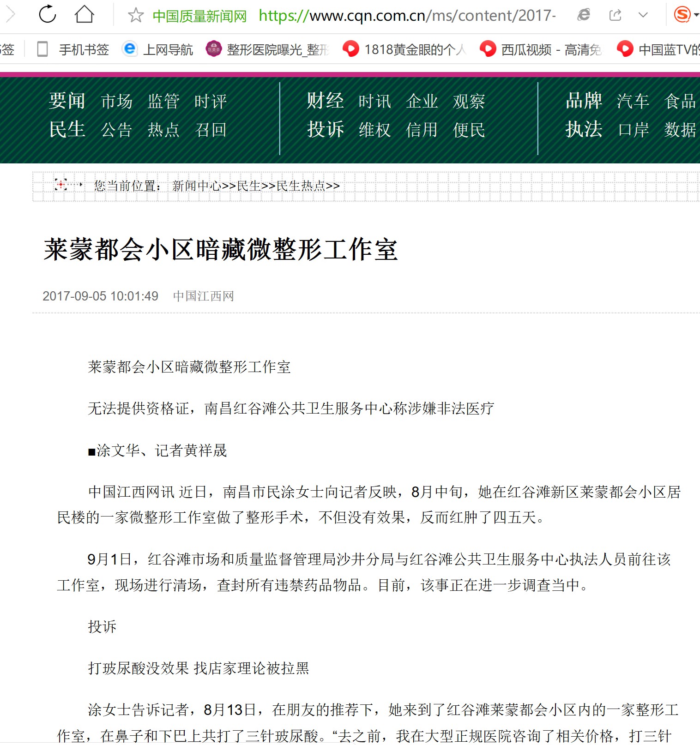Go to the 市场 section
The width and height of the screenshot is (700, 745).
pyautogui.click(x=117, y=101)
